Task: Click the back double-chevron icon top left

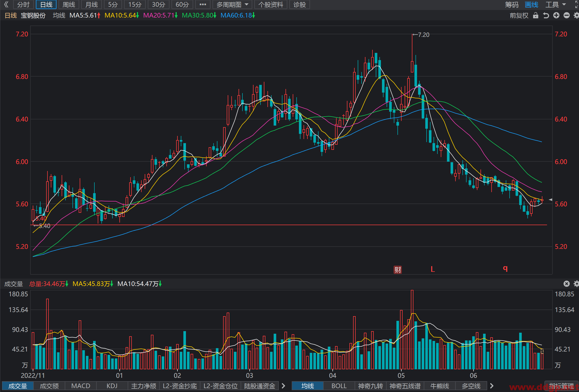Action: click(x=6, y=4)
